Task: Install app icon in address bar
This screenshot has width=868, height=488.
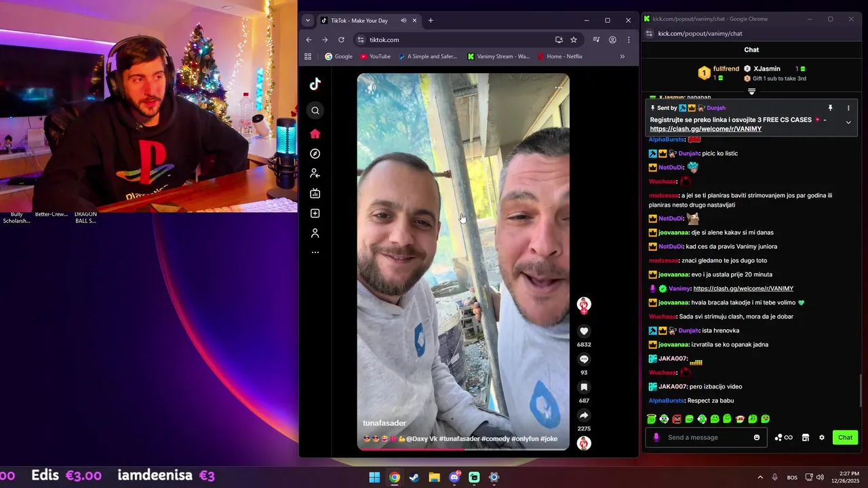Action: 559,40
